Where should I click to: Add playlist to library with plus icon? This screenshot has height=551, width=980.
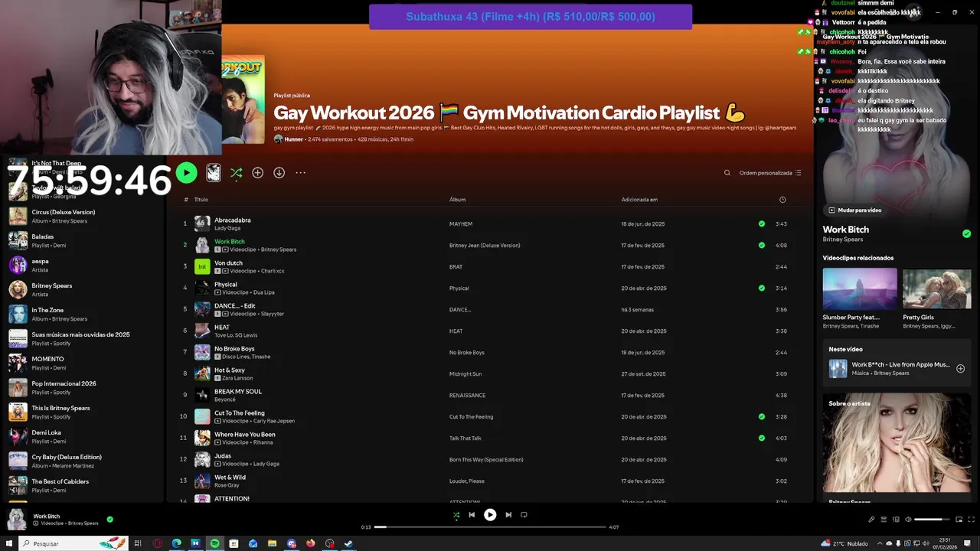[x=258, y=173]
